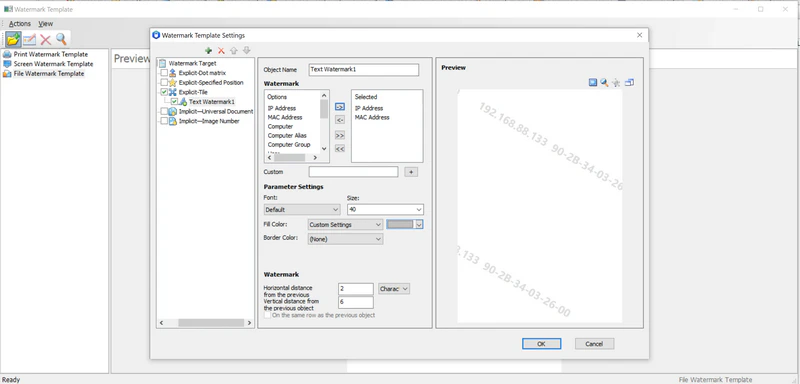
Task: Remove all selected with << button
Action: pos(340,149)
